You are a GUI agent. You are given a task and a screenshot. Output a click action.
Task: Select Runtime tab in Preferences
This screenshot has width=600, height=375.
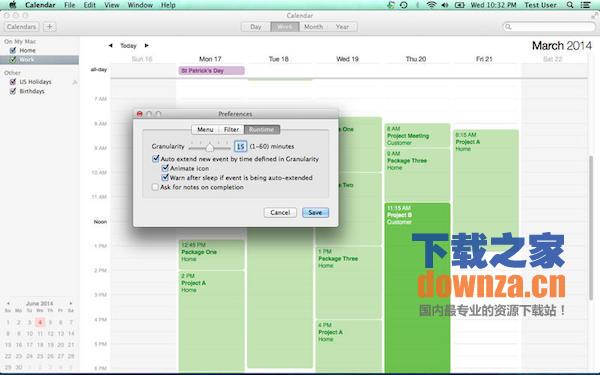click(262, 130)
